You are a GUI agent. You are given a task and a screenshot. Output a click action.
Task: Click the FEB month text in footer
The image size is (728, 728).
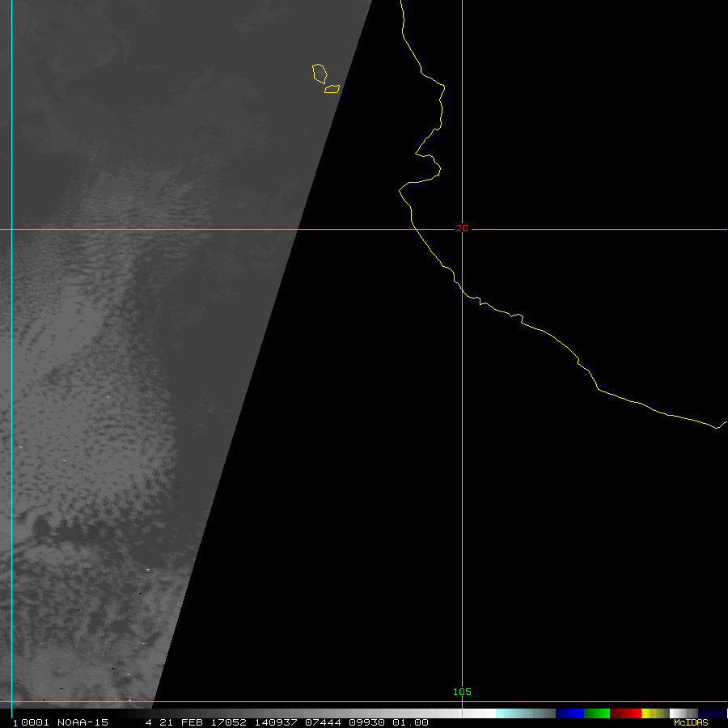point(192,722)
